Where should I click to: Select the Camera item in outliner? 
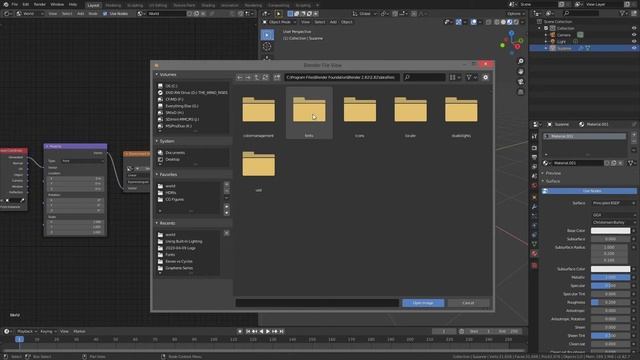(x=564, y=35)
